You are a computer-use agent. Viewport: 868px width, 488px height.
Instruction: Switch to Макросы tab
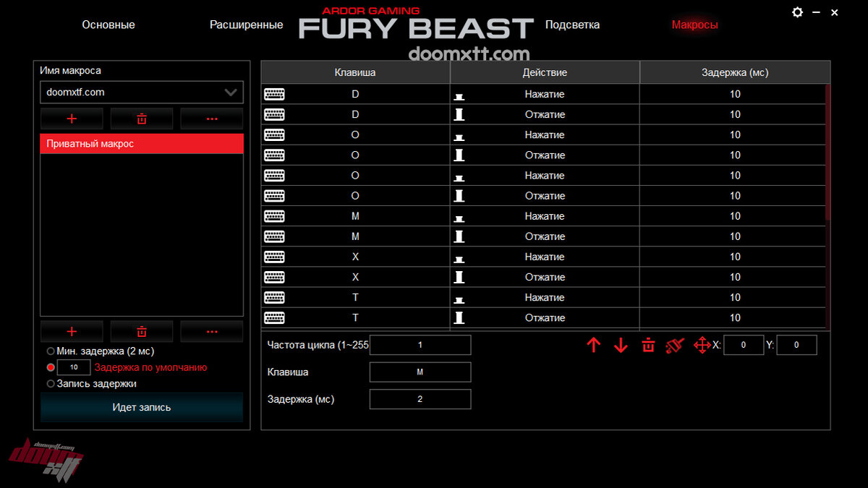(x=695, y=25)
